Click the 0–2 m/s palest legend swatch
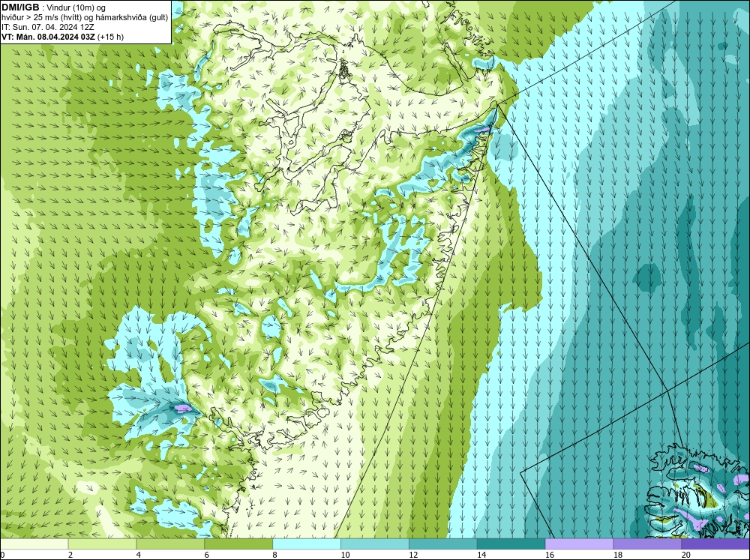The image size is (750, 560). [x=34, y=544]
